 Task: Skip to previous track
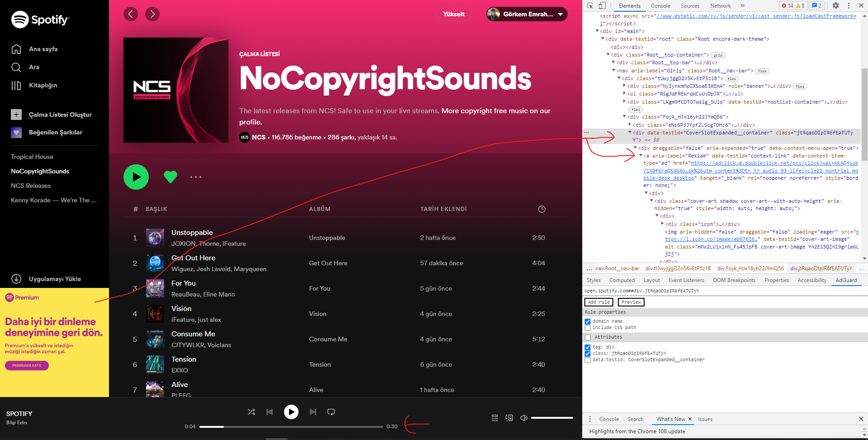pyautogui.click(x=270, y=412)
